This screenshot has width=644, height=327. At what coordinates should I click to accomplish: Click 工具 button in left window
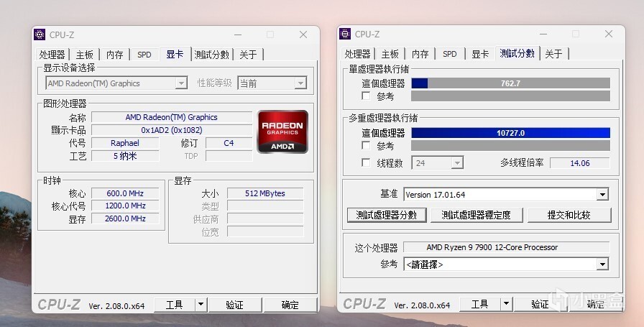click(x=175, y=305)
